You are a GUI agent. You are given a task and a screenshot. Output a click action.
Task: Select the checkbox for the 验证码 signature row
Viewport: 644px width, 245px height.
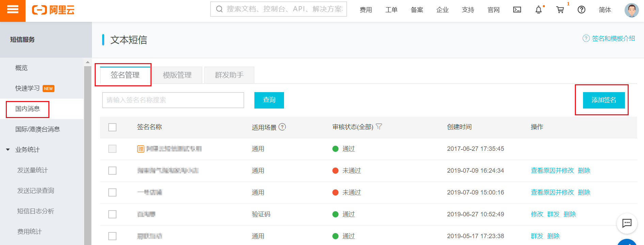pos(112,214)
